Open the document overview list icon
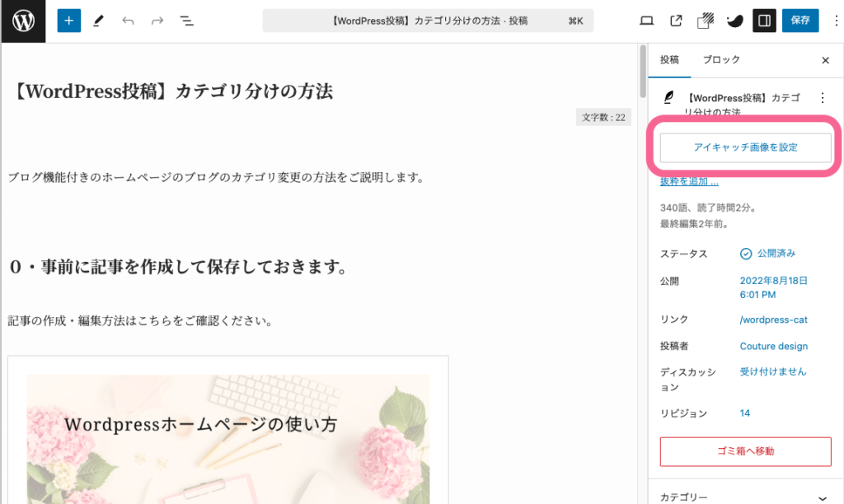The image size is (844, 504). [186, 21]
